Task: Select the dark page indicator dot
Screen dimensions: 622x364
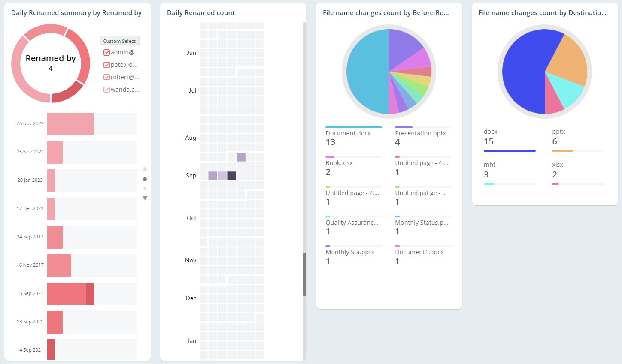Action: tap(145, 179)
